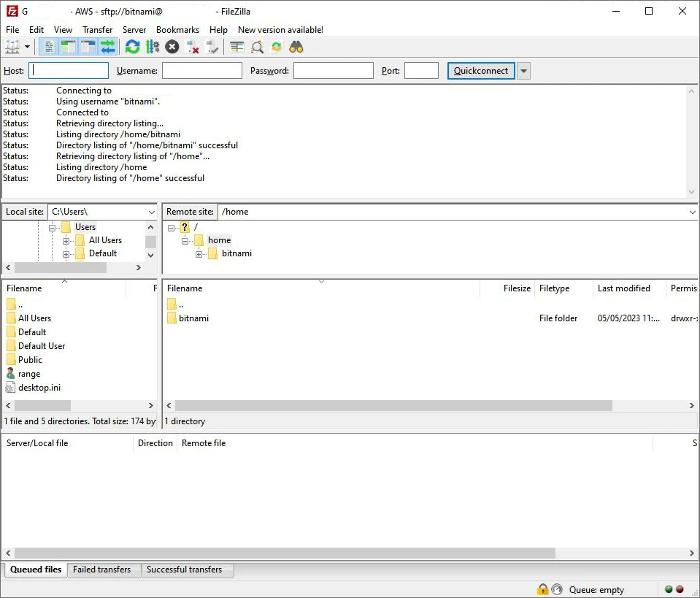
Task: Open the Bookmarks menu
Action: pyautogui.click(x=177, y=30)
